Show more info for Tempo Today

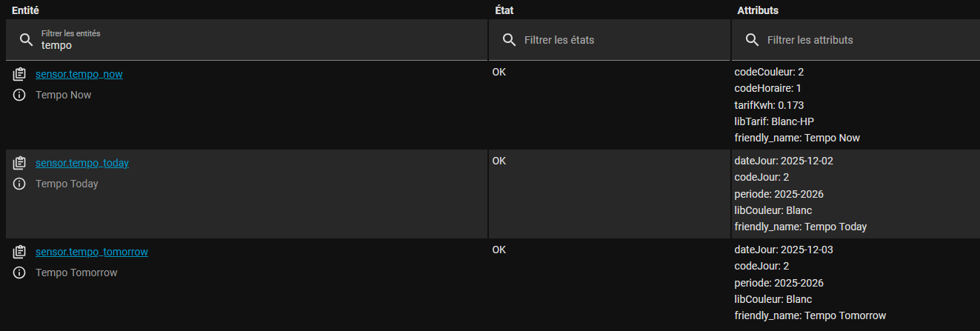tap(20, 184)
